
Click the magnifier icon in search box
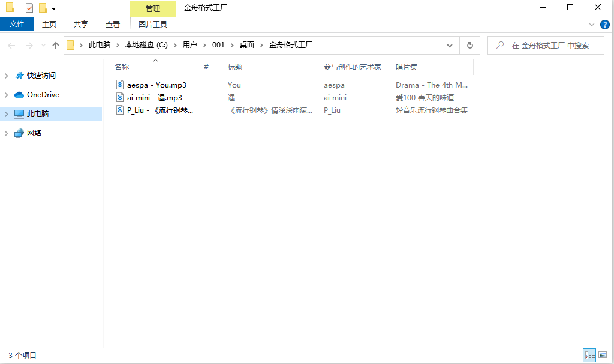(500, 45)
